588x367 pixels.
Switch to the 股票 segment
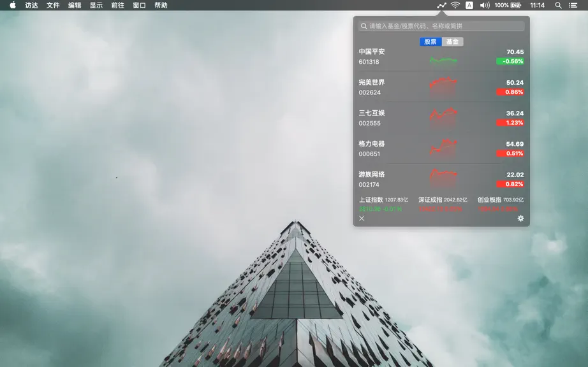[430, 41]
